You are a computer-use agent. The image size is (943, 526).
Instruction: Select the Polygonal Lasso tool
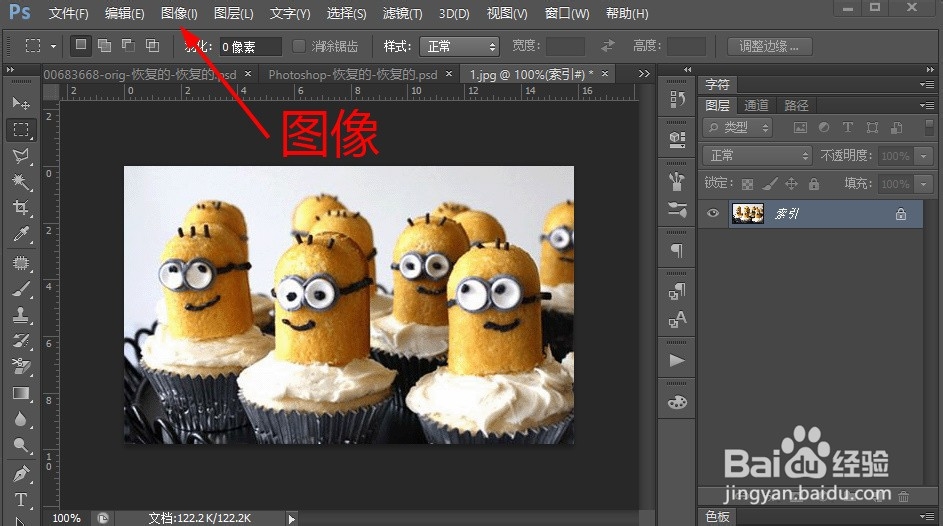click(21, 156)
